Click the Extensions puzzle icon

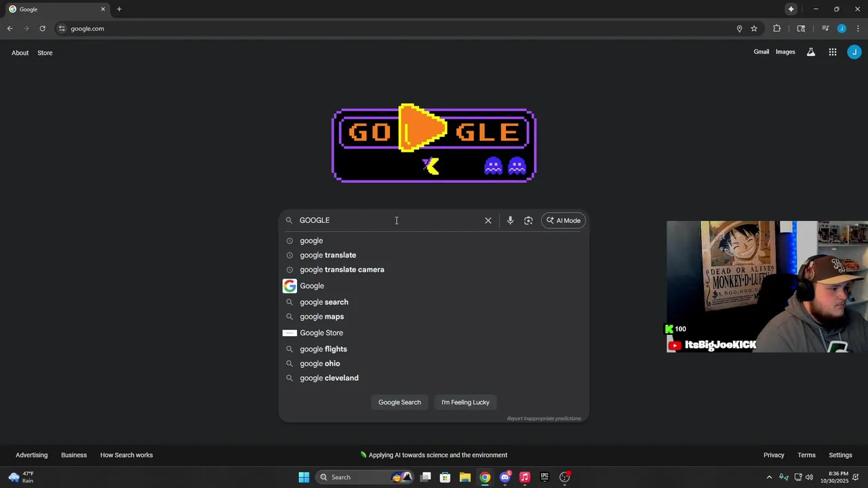(777, 28)
